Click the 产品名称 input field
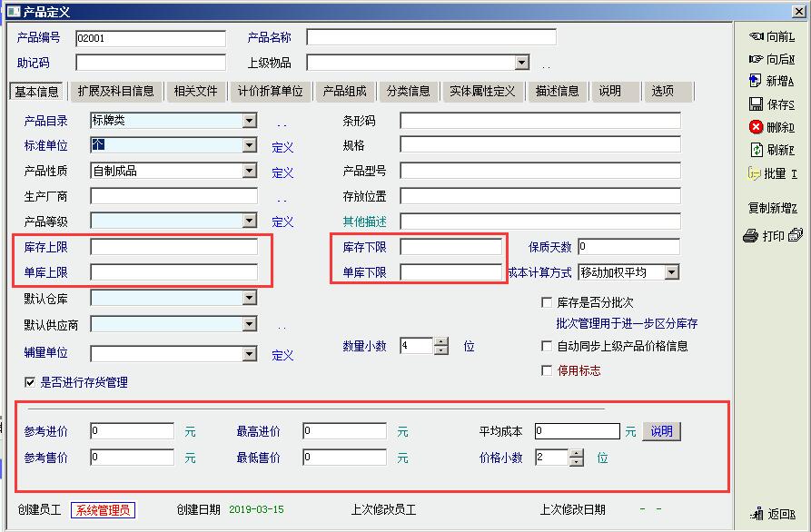 click(430, 37)
